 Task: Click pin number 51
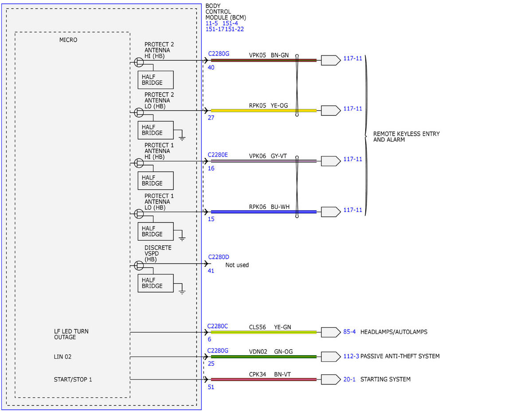tap(211, 387)
